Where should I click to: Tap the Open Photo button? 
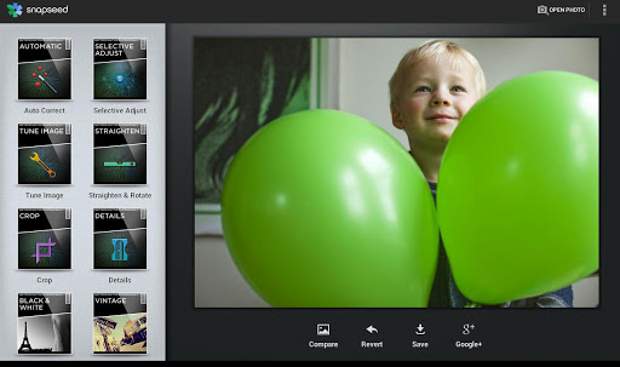tap(561, 10)
